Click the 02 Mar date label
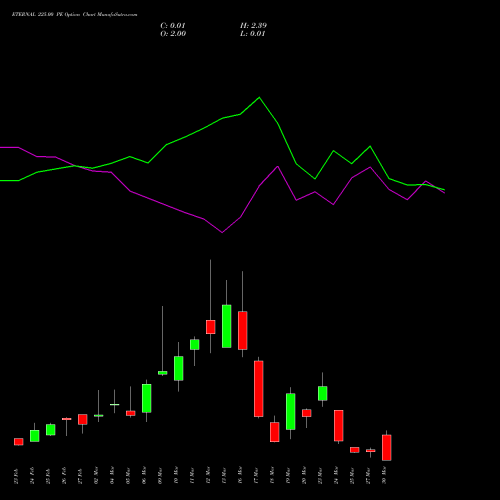500x500 pixels. click(96, 475)
